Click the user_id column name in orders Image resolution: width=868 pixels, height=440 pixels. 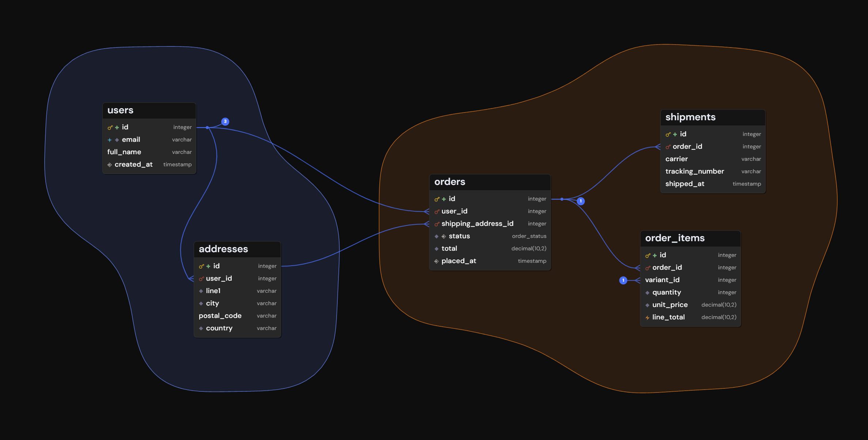[x=454, y=211]
